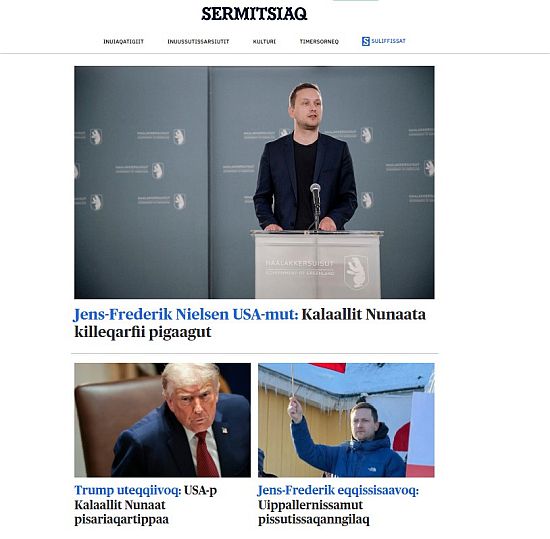This screenshot has height=539, width=550.
Task: Open the Timersorneq section
Action: pos(319,41)
